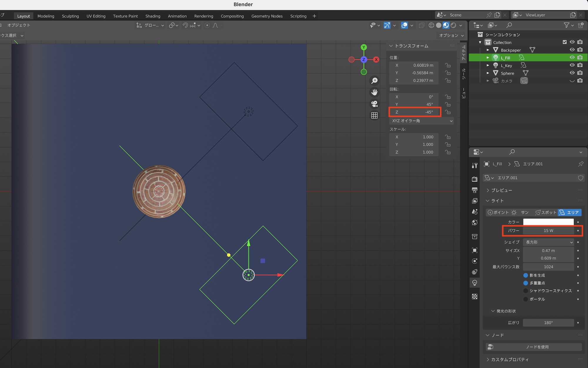The width and height of the screenshot is (588, 368).
Task: Hide Backpaper object with eye icon
Action: click(x=572, y=50)
